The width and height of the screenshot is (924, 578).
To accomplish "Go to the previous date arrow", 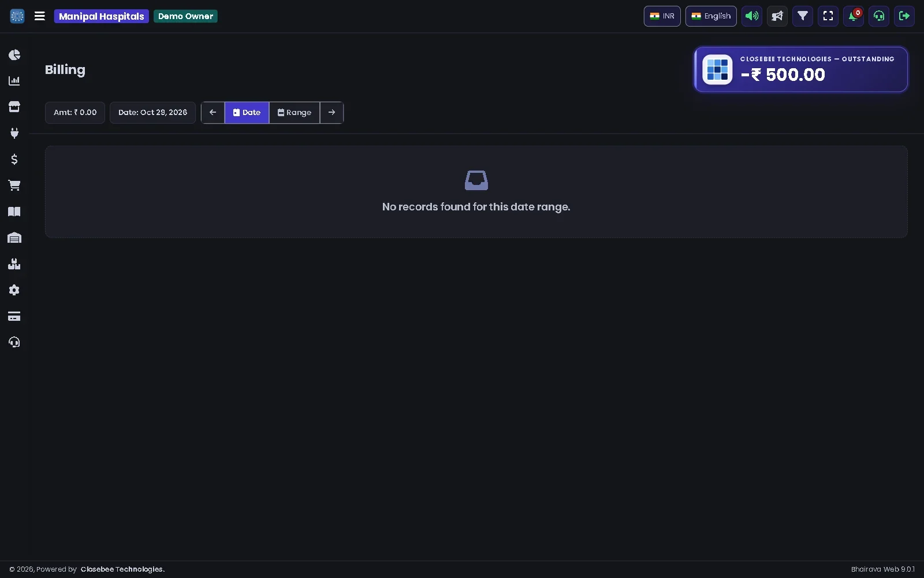I will (x=213, y=113).
